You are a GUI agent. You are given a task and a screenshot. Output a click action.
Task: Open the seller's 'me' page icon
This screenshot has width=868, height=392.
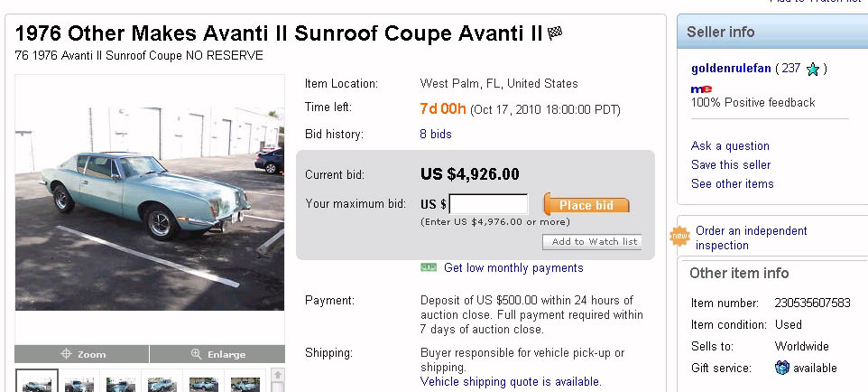pos(701,89)
